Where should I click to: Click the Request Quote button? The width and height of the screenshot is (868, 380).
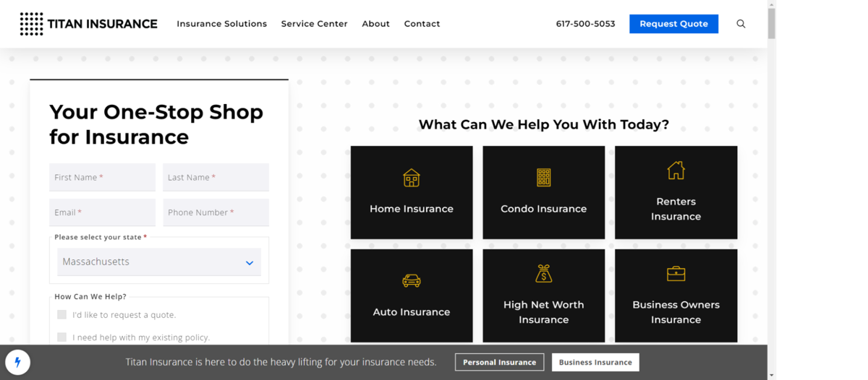(x=673, y=24)
